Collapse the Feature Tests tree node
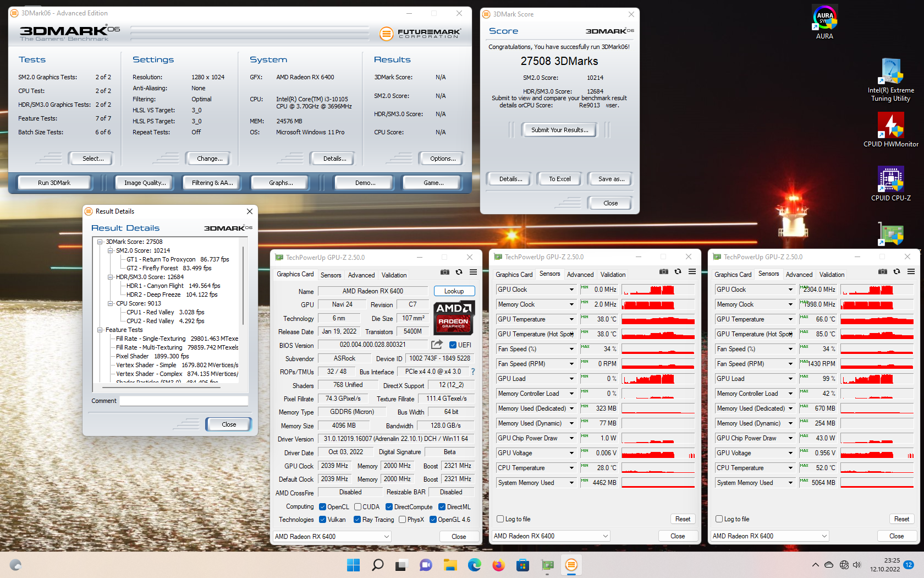Image resolution: width=924 pixels, height=578 pixels. click(100, 330)
